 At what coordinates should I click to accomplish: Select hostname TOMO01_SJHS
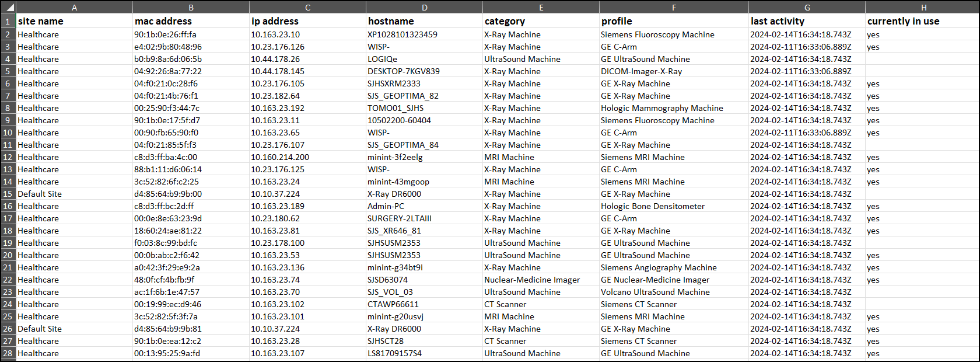point(425,108)
